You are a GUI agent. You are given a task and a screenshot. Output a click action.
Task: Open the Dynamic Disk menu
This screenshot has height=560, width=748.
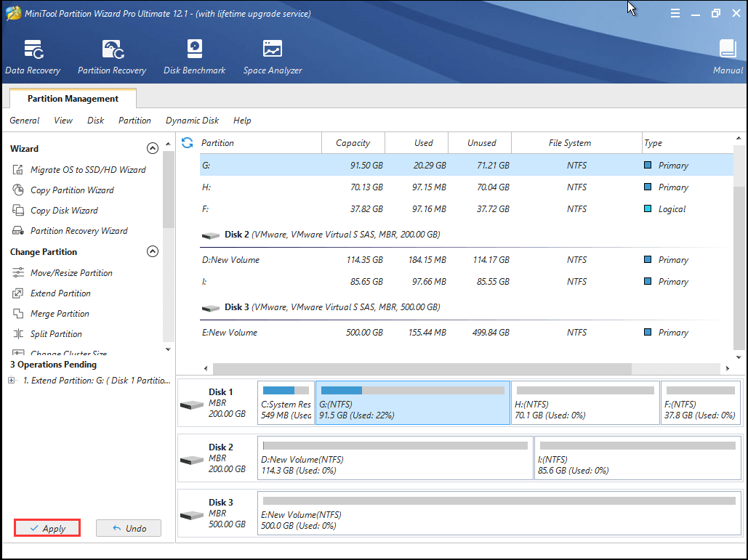pyautogui.click(x=192, y=121)
